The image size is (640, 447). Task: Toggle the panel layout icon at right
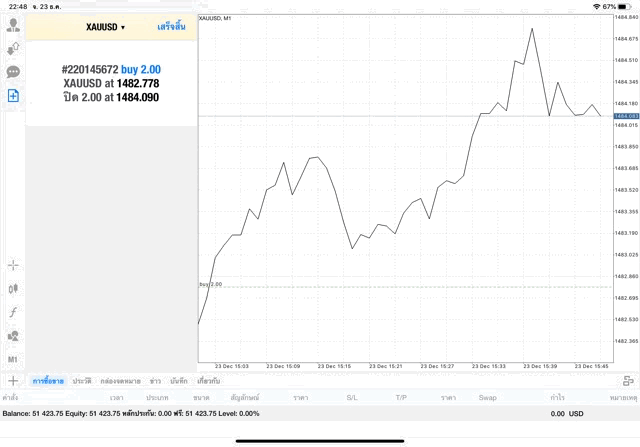[x=627, y=381]
